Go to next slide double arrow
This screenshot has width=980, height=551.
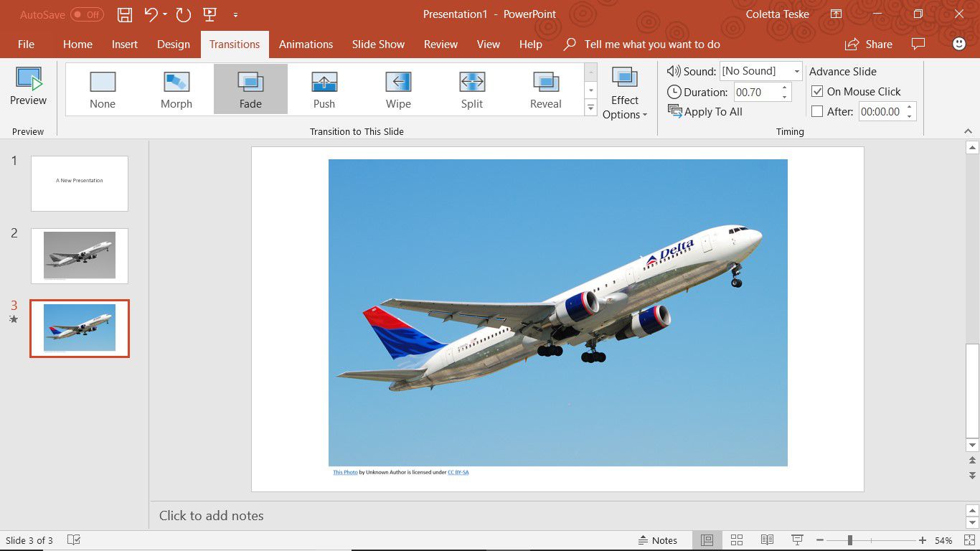tap(972, 475)
